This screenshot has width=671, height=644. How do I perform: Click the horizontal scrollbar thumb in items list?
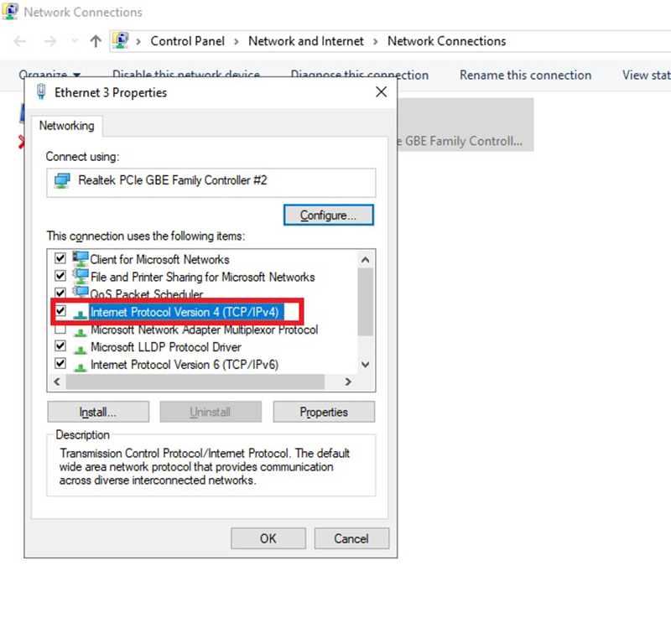click(195, 382)
